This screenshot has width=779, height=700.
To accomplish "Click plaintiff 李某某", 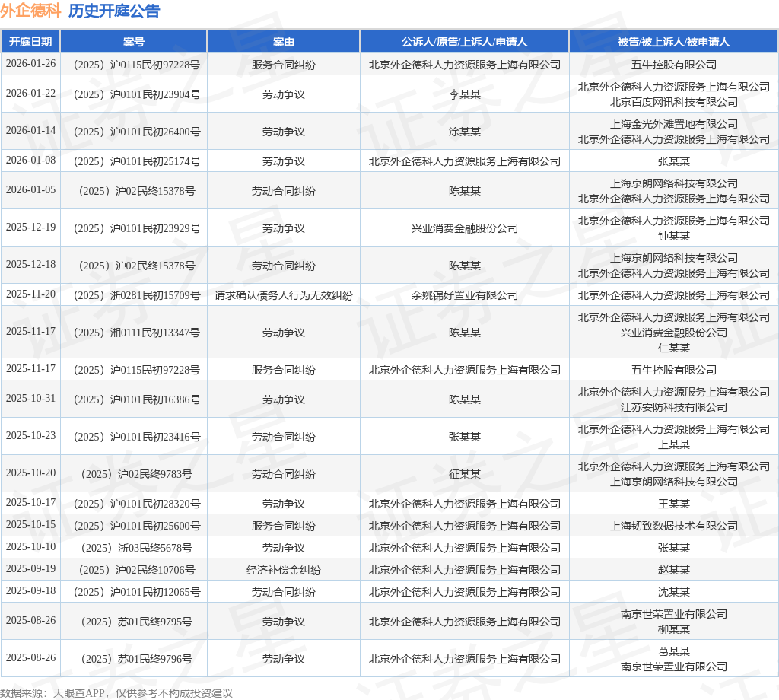I will click(x=465, y=94).
